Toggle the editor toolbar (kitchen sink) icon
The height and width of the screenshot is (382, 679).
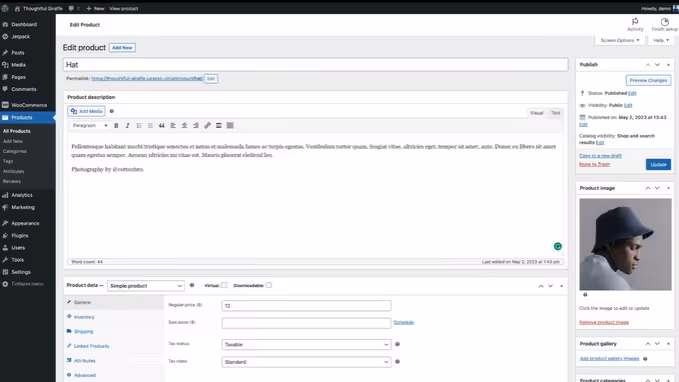tap(230, 126)
